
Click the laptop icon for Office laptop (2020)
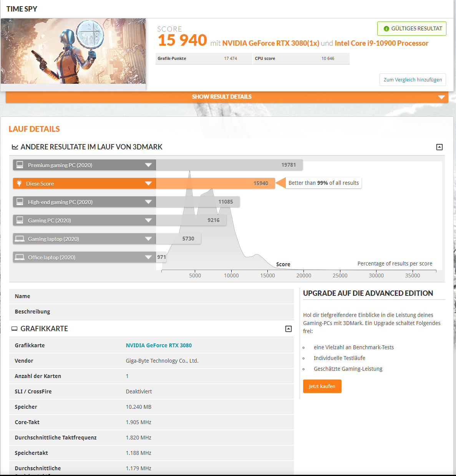[20, 257]
